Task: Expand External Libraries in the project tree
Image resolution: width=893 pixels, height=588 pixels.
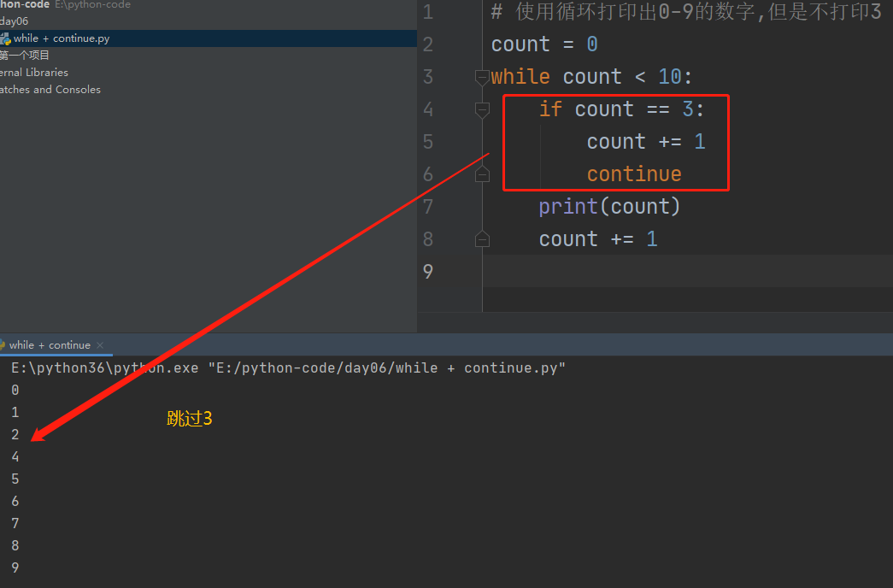Action: (34, 73)
